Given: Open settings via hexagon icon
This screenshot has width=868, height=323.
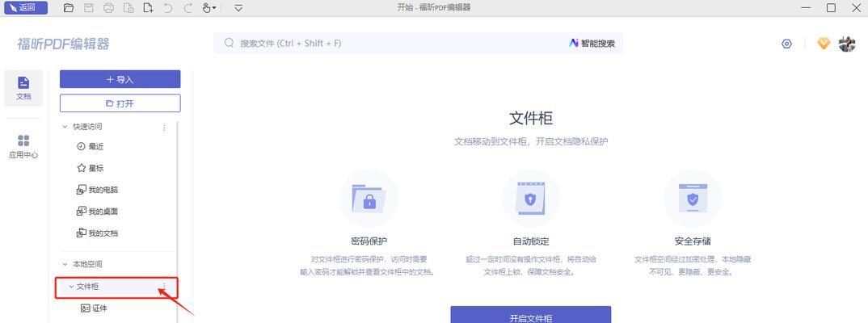Looking at the screenshot, I should [786, 44].
